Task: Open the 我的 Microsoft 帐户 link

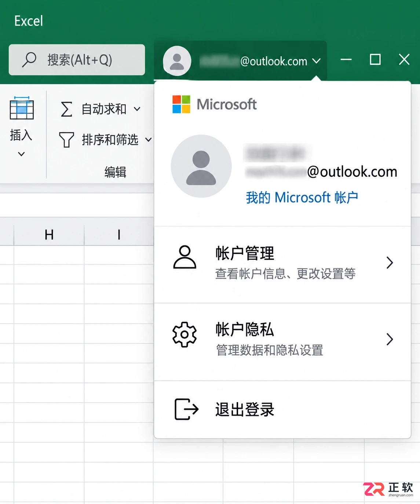Action: click(x=302, y=197)
